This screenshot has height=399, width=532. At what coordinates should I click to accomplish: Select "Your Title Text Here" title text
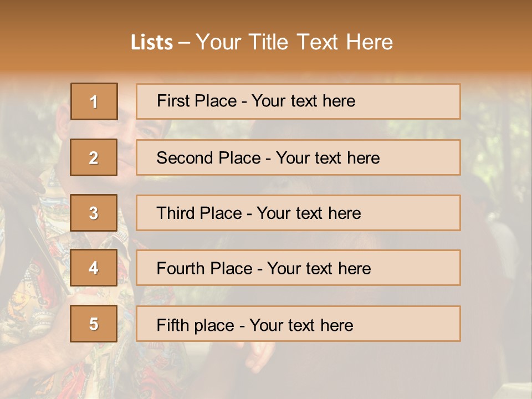(x=294, y=43)
